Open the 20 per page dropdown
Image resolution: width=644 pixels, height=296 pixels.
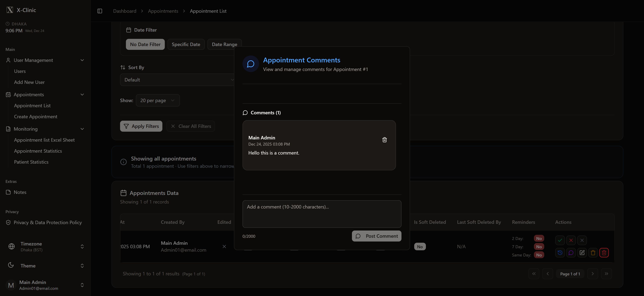click(158, 100)
